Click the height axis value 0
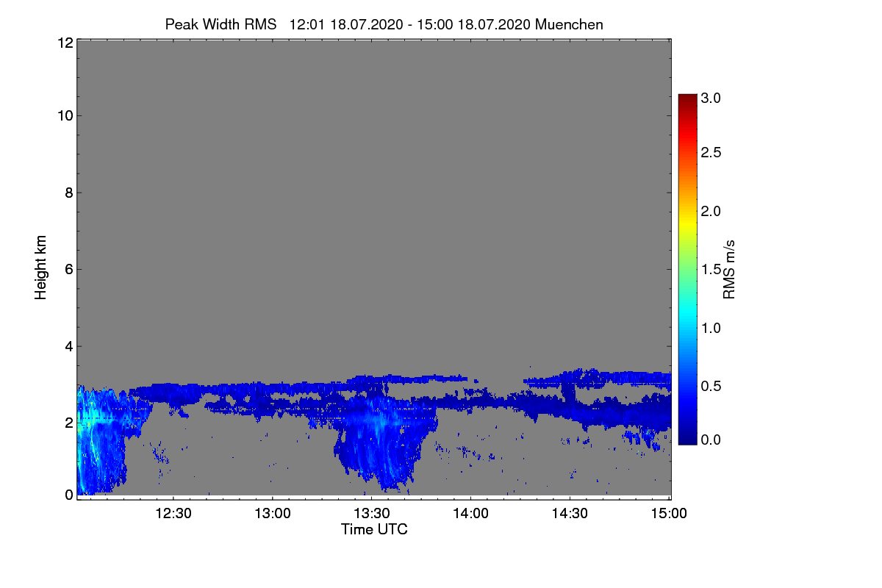The height and width of the screenshot is (588, 882). point(68,495)
